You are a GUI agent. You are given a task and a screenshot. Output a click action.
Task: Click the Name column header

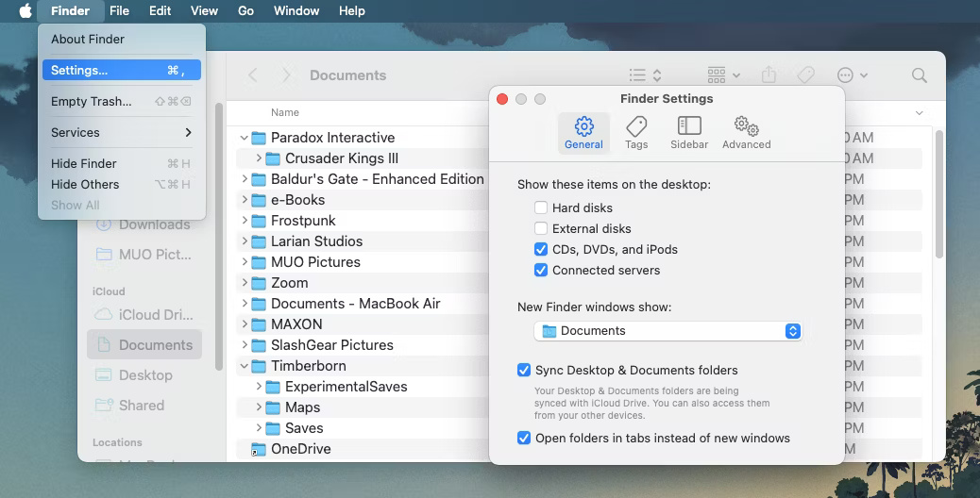285,112
